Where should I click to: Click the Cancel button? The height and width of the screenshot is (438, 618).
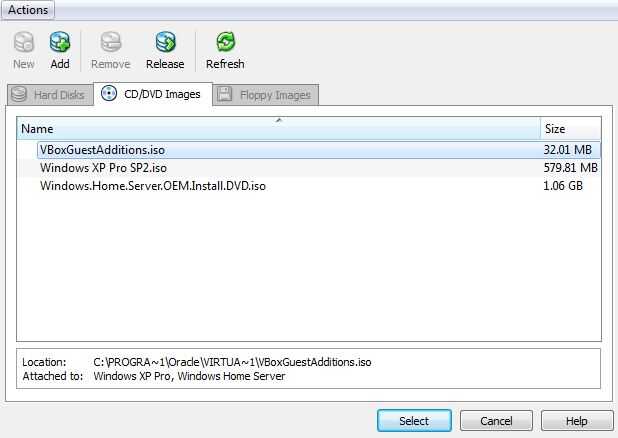click(496, 421)
